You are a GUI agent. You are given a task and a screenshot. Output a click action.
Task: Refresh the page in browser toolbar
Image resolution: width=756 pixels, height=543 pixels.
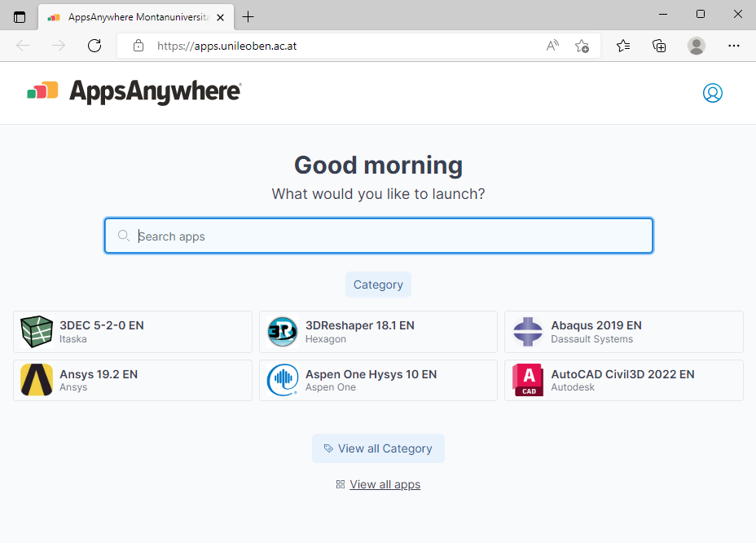(94, 46)
